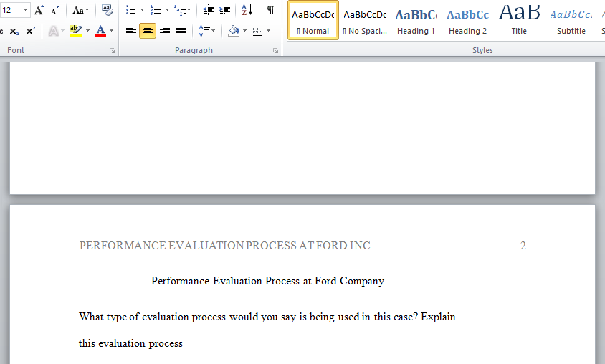
Task: Click the Grow Font icon
Action: point(39,10)
